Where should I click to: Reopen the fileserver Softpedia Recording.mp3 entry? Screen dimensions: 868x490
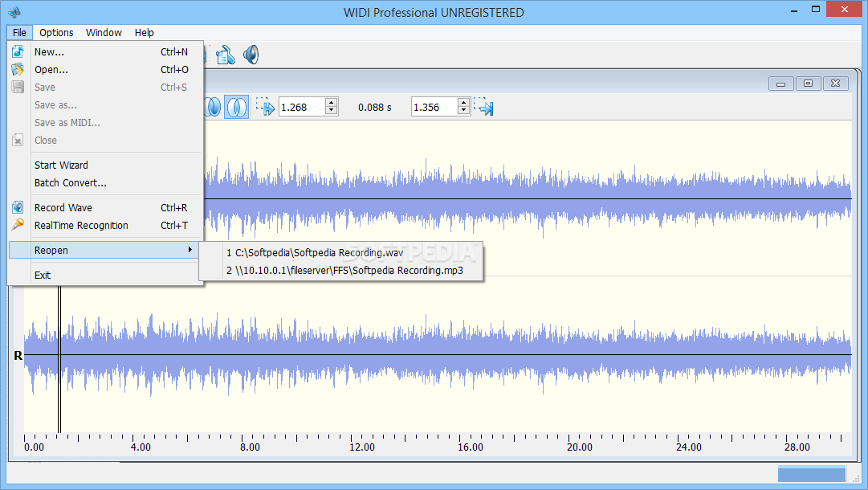click(x=341, y=271)
